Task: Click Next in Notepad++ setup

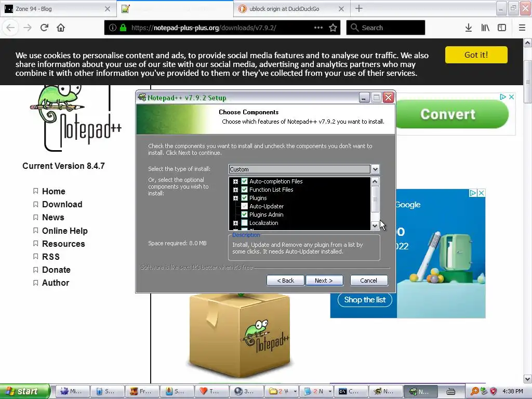Action: tap(324, 281)
